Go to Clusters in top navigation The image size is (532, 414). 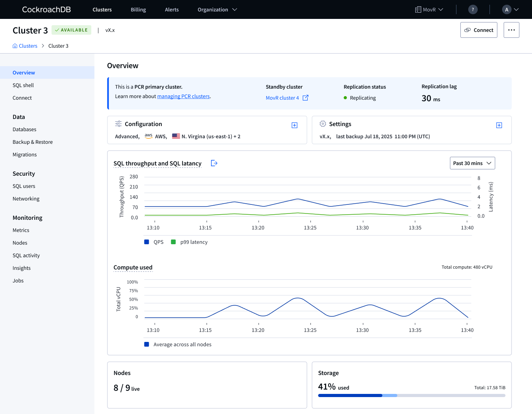pyautogui.click(x=102, y=9)
